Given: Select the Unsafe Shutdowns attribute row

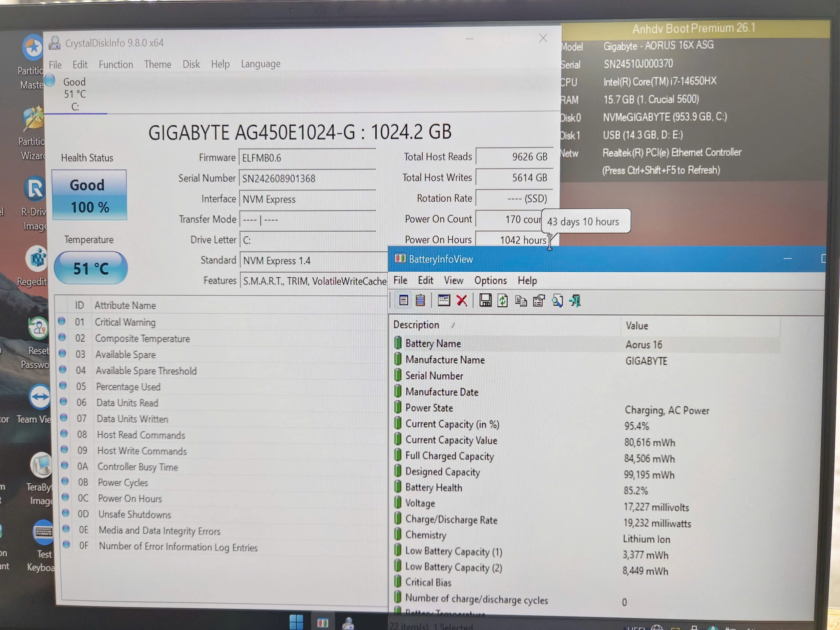Looking at the screenshot, I should (224, 514).
